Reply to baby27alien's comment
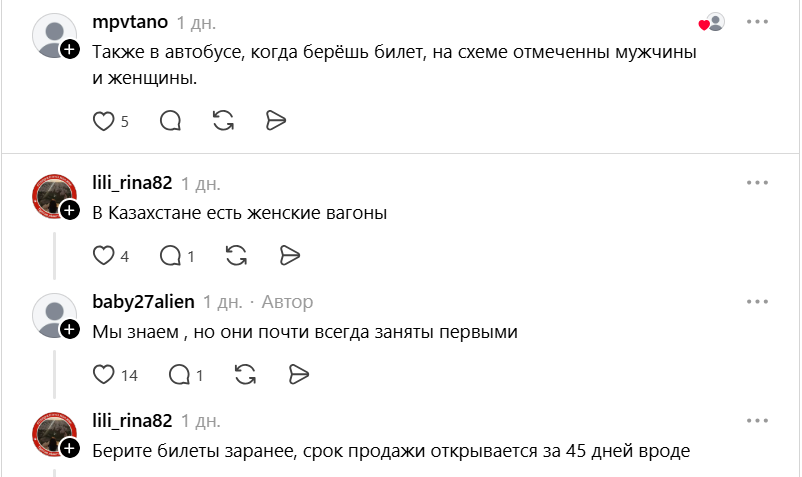 [x=179, y=375]
